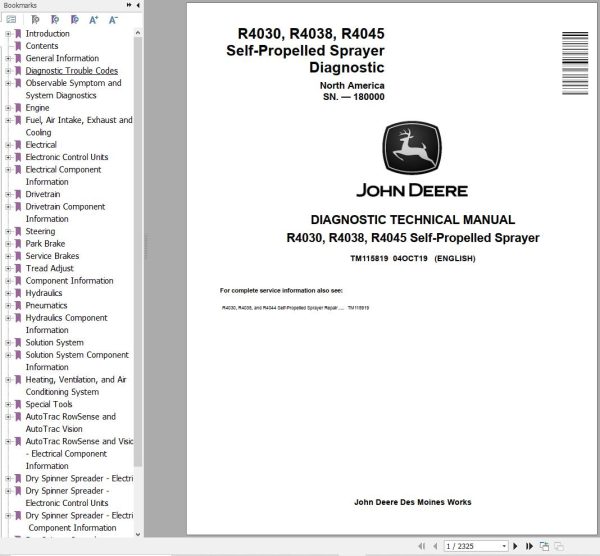
Task: Select Heating, Ventilation, and Air Conditioning bookmark
Action: (x=76, y=386)
